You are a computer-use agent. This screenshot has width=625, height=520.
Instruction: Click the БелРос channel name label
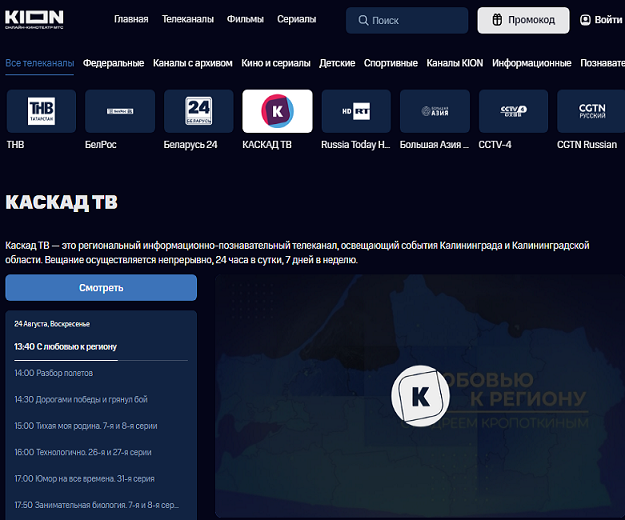[100, 145]
